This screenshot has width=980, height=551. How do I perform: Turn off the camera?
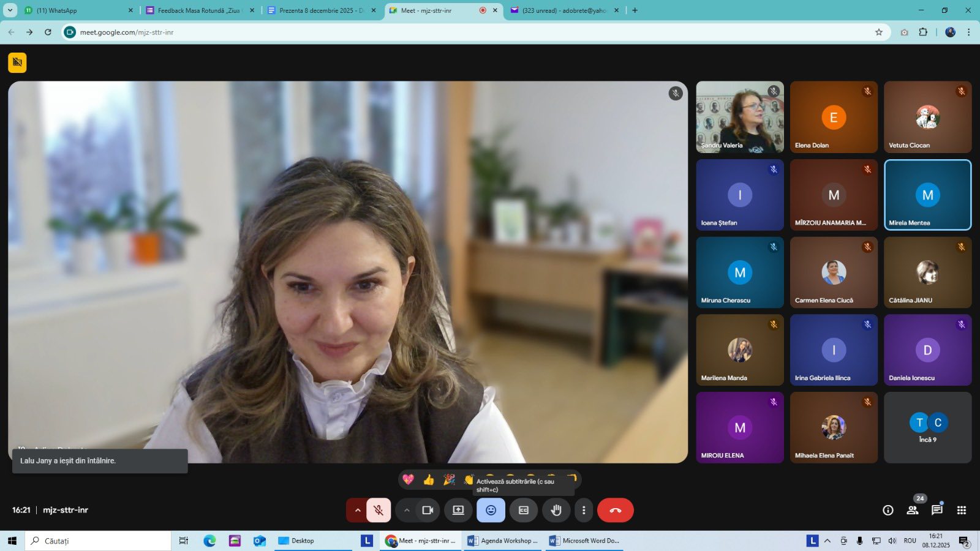tap(428, 510)
